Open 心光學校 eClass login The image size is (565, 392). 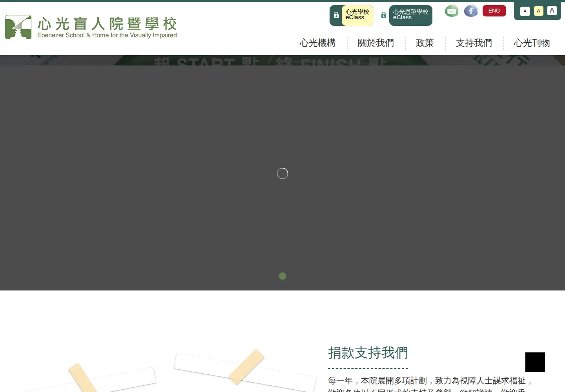(x=357, y=15)
